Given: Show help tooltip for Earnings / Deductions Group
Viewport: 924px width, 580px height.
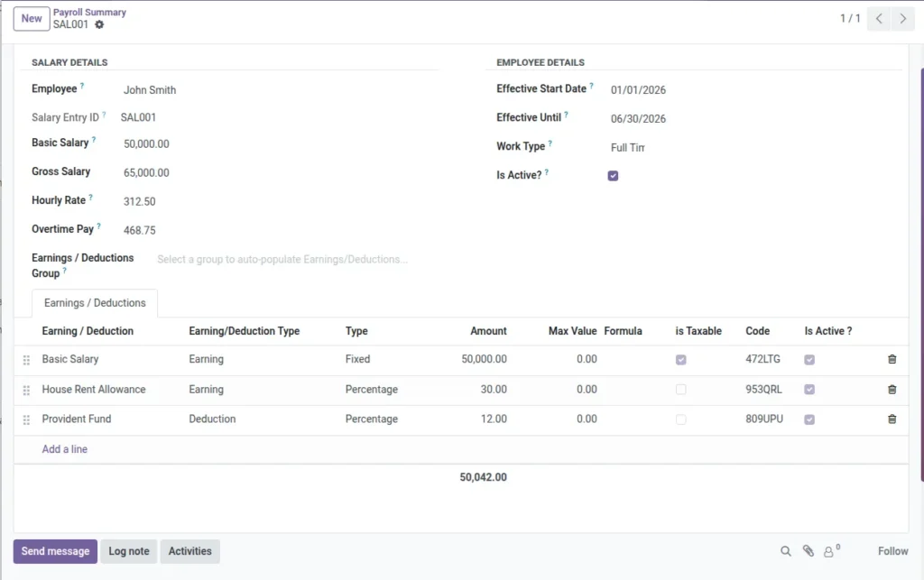Looking at the screenshot, I should tap(65, 271).
